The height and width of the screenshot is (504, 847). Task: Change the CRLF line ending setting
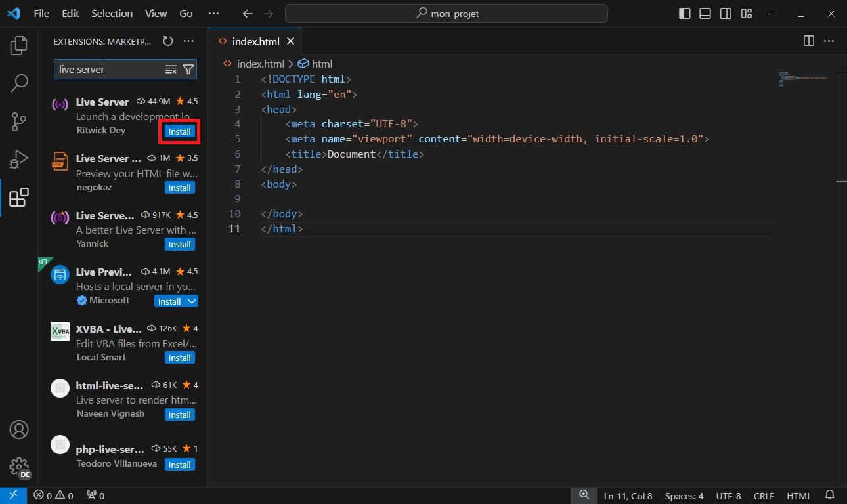pos(764,496)
